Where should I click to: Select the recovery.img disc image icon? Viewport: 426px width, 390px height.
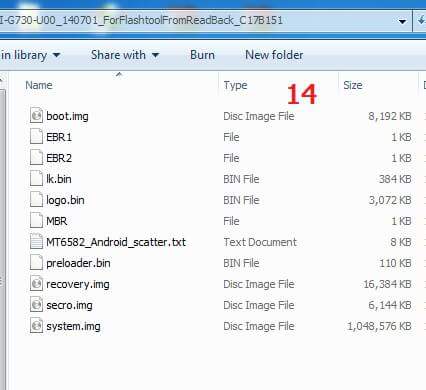coord(36,284)
